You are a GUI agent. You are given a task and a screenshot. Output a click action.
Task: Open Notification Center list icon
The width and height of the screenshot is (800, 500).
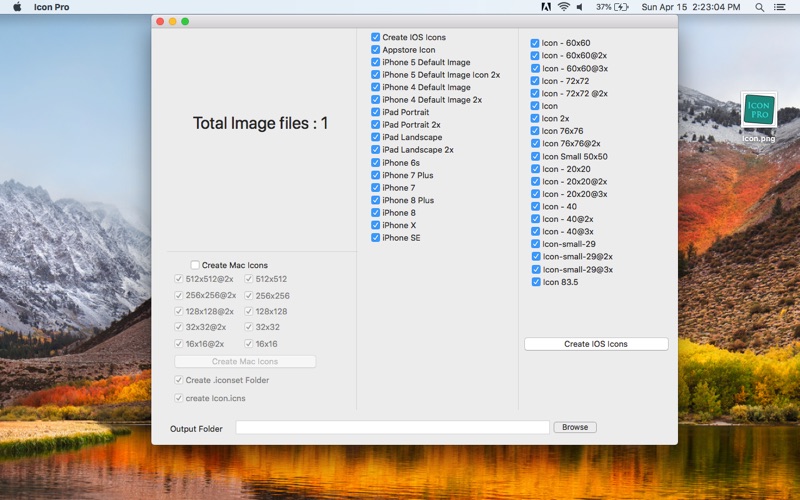779,7
